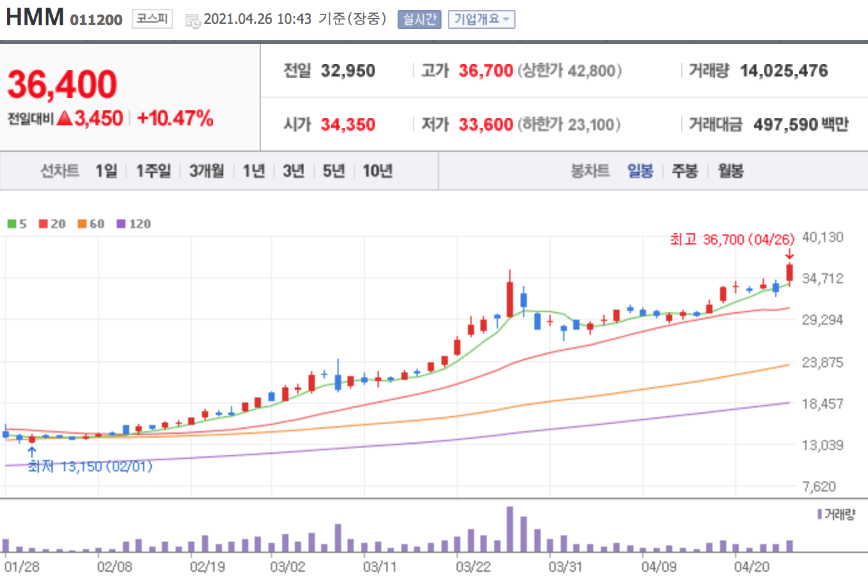This screenshot has height=588, width=868.
Task: Select the 5년 line chart tab
Action: pos(334,171)
